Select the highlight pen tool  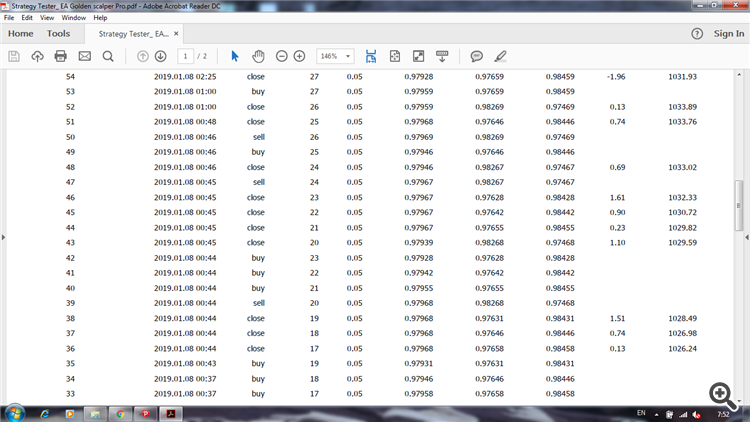(500, 56)
